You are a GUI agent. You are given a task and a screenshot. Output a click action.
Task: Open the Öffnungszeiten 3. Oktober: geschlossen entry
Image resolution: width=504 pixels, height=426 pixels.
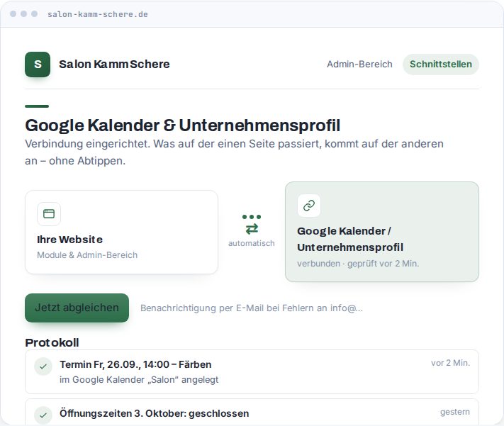pyautogui.click(x=252, y=413)
